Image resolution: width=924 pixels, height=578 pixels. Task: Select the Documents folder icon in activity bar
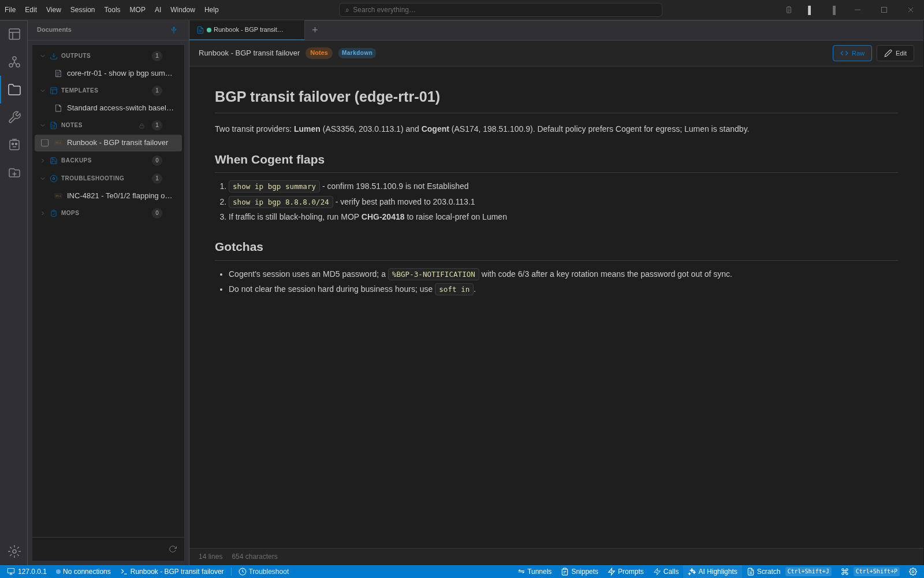14,90
